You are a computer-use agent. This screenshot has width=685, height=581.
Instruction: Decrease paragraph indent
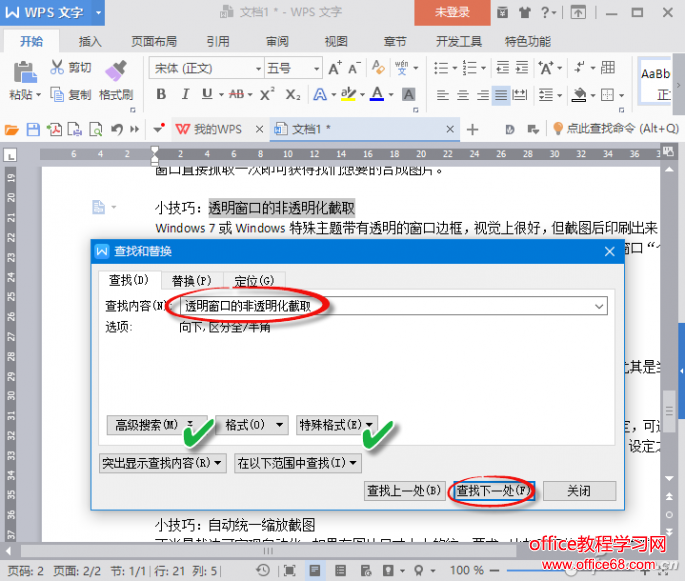point(503,68)
